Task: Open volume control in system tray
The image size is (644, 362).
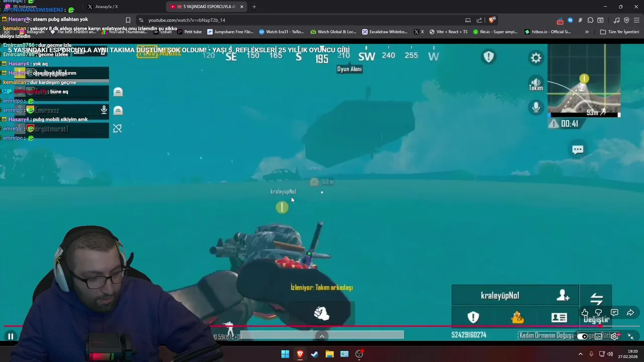Action: click(610, 354)
